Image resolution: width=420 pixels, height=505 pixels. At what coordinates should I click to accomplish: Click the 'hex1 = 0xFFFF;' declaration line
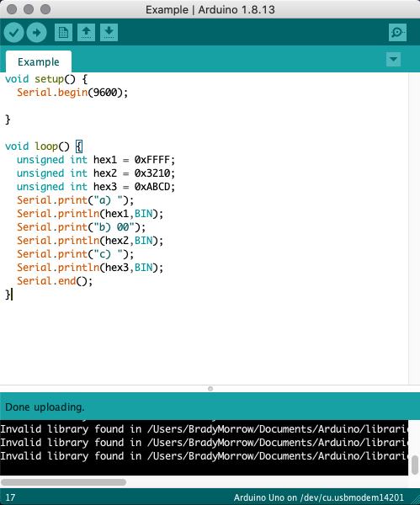[x=96, y=160]
